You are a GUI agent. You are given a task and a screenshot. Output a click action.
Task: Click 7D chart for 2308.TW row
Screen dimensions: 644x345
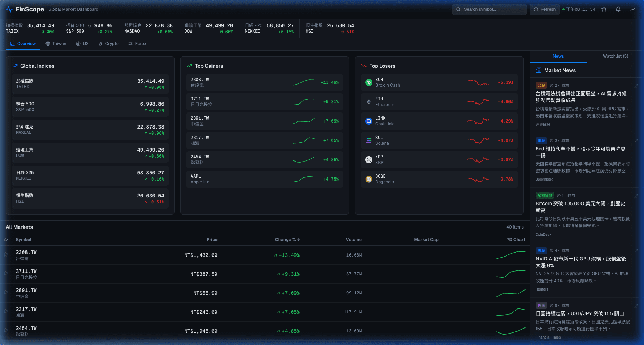point(511,255)
